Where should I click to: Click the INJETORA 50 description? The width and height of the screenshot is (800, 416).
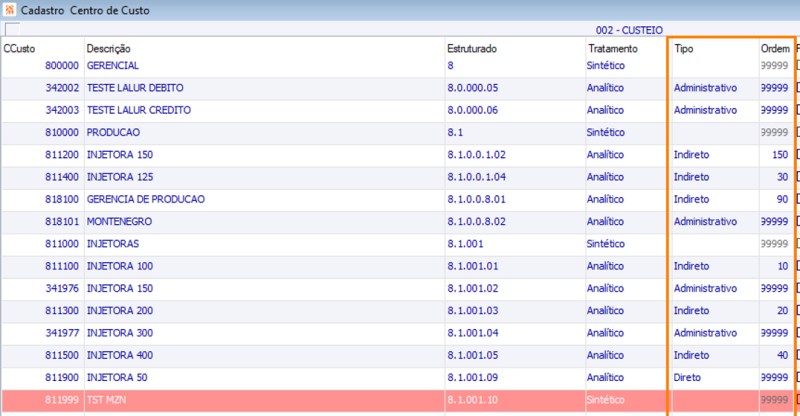pos(117,378)
